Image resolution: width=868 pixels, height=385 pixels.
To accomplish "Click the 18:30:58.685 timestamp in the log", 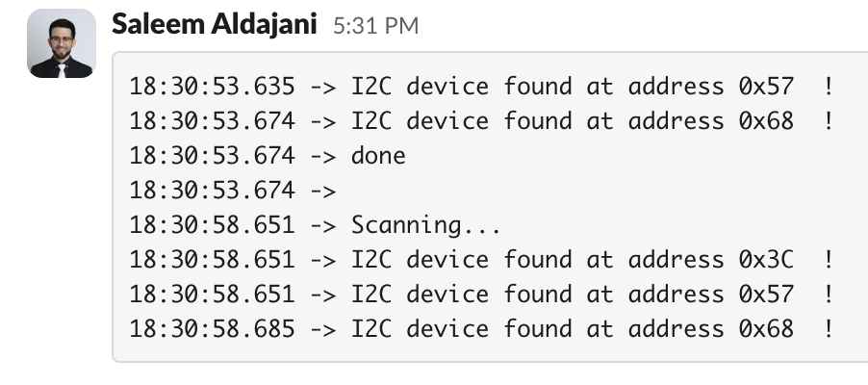I will pyautogui.click(x=212, y=329).
